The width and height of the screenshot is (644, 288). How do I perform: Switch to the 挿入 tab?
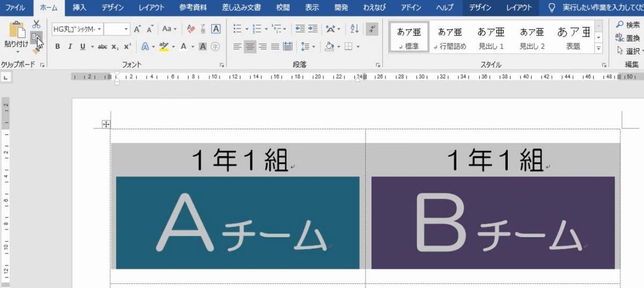pos(79,8)
